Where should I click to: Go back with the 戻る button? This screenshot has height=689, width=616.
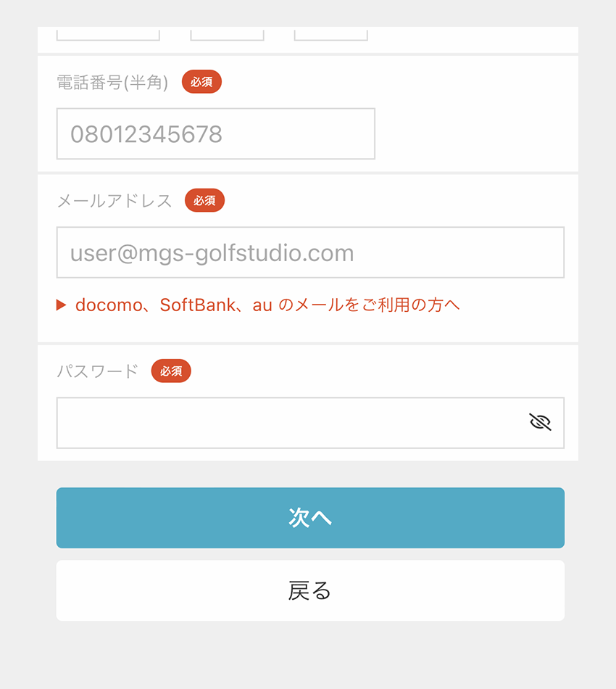tap(310, 590)
